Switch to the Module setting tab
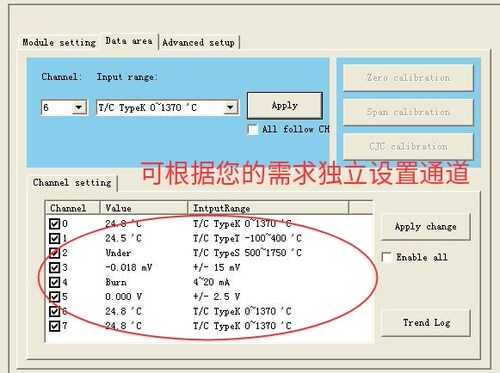This screenshot has height=373, width=500. pos(59,43)
